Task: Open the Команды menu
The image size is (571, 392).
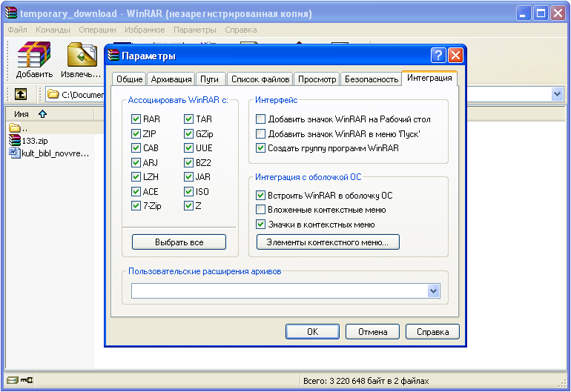Action: [x=53, y=30]
